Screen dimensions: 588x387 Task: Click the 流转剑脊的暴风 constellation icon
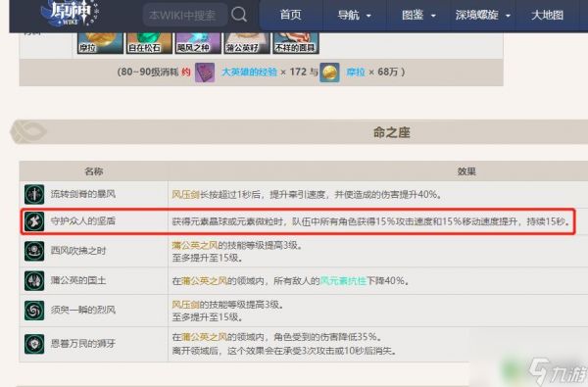pos(34,194)
